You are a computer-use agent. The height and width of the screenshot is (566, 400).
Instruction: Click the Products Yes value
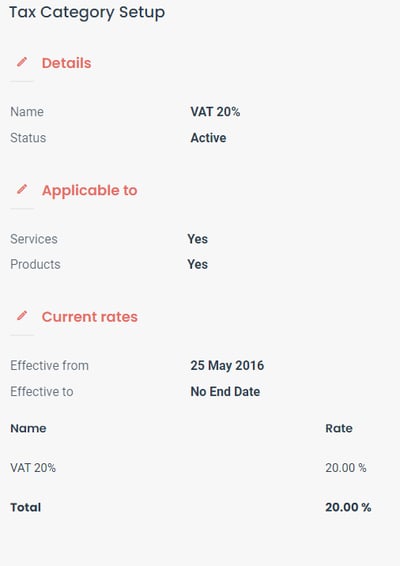[x=197, y=264]
